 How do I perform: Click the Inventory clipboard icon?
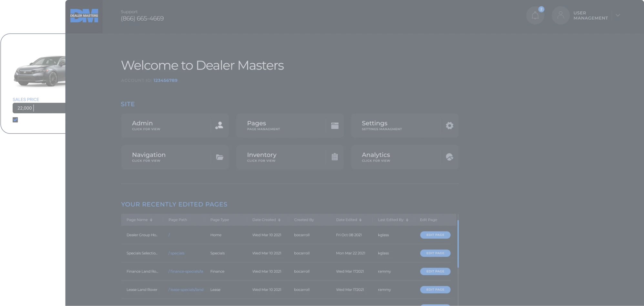pyautogui.click(x=335, y=157)
